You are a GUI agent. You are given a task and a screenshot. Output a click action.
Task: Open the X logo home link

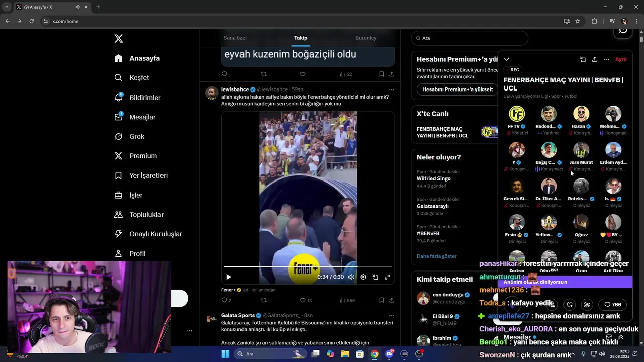tap(119, 39)
